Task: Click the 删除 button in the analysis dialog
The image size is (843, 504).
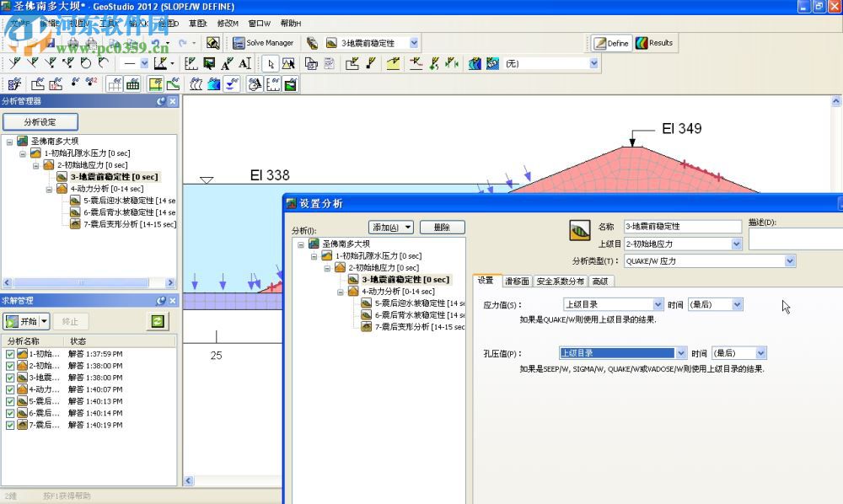Action: 442,227
